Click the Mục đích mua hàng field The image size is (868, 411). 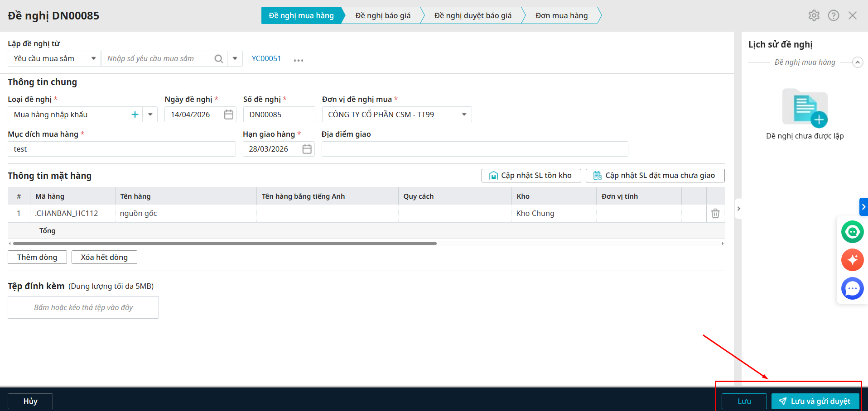[x=122, y=149]
